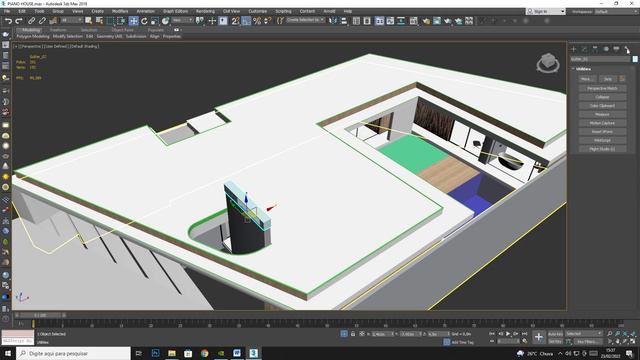The width and height of the screenshot is (640, 360).
Task: Toggle the Selection Lock padlock
Action: [x=353, y=334]
